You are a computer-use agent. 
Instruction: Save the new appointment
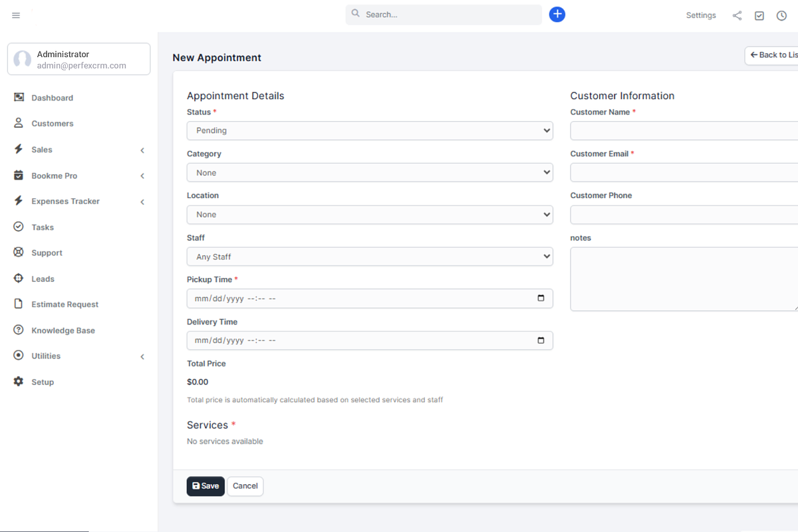(205, 486)
